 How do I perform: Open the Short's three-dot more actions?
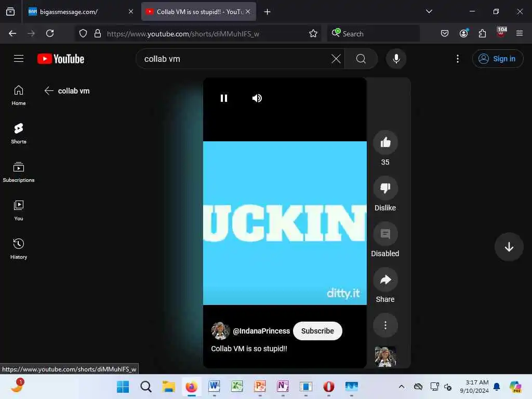[x=385, y=325]
